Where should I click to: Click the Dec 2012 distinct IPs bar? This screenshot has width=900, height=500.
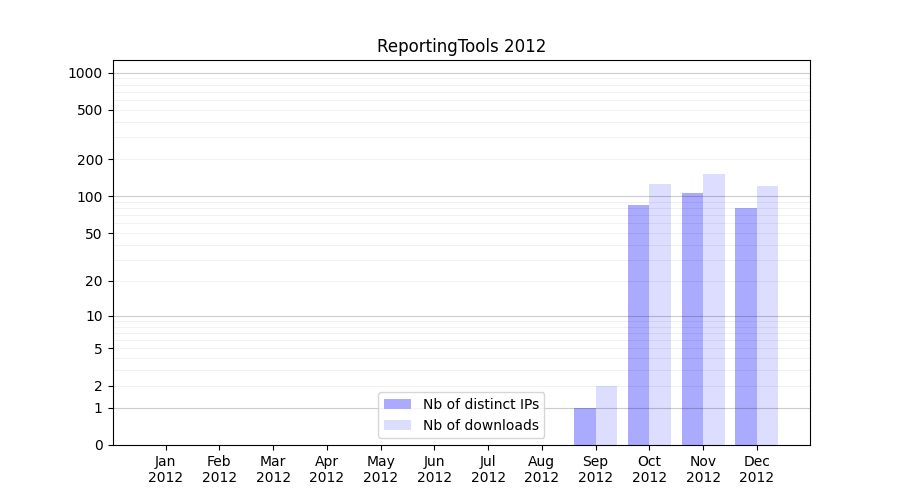point(746,326)
